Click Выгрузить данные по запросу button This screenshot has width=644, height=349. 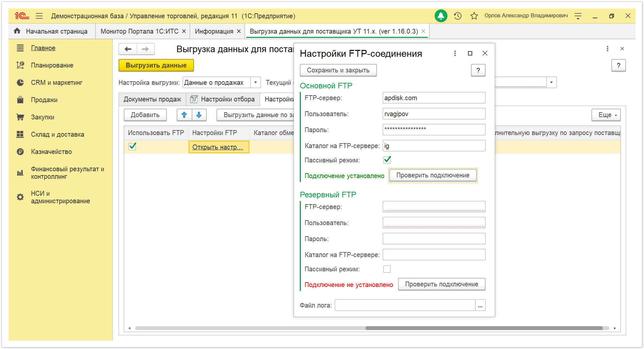[255, 115]
